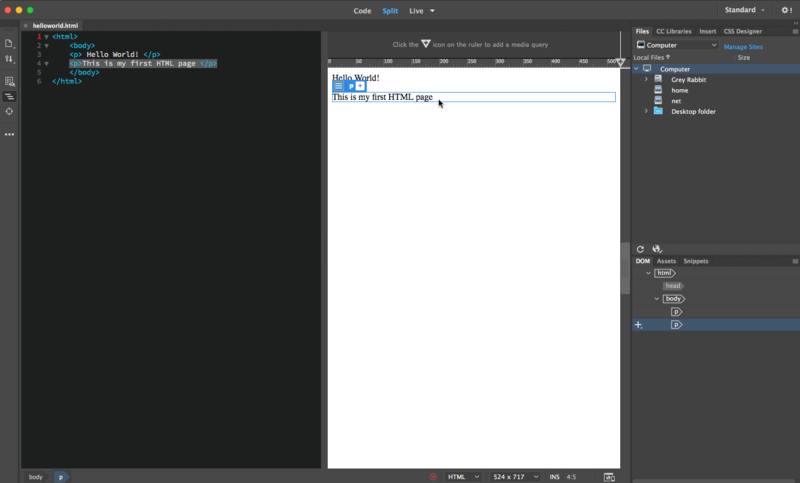
Task: Click the up-down arrows icon in left toolbar
Action: click(9, 59)
